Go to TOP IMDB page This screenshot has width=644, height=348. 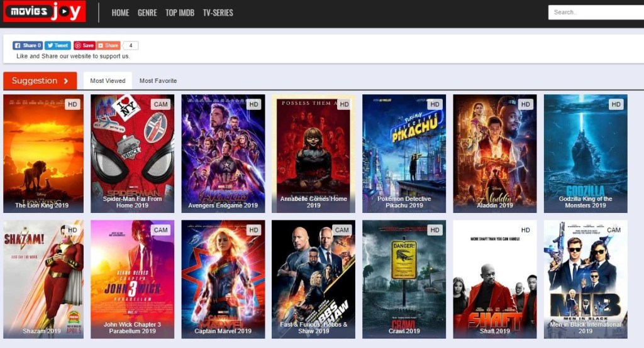click(179, 13)
